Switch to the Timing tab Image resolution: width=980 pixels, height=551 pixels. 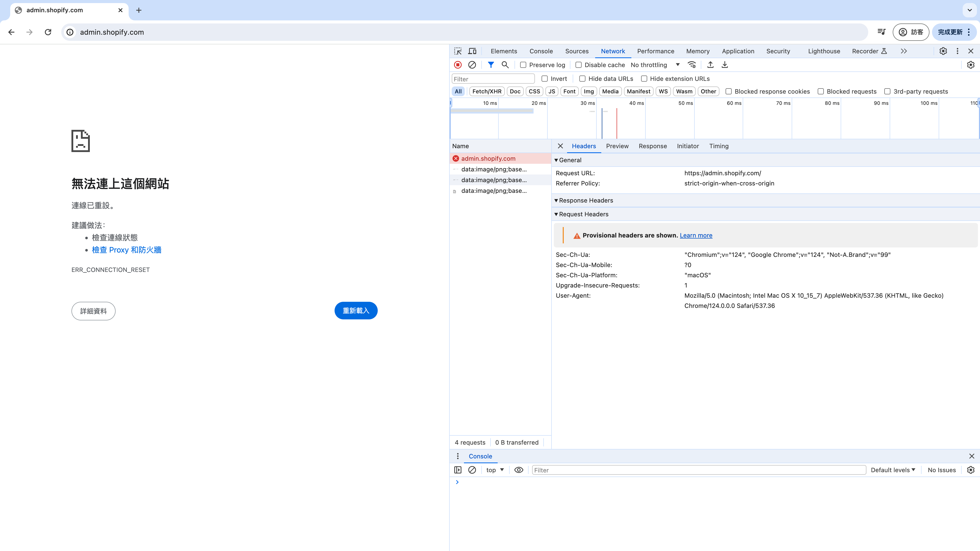click(x=719, y=146)
